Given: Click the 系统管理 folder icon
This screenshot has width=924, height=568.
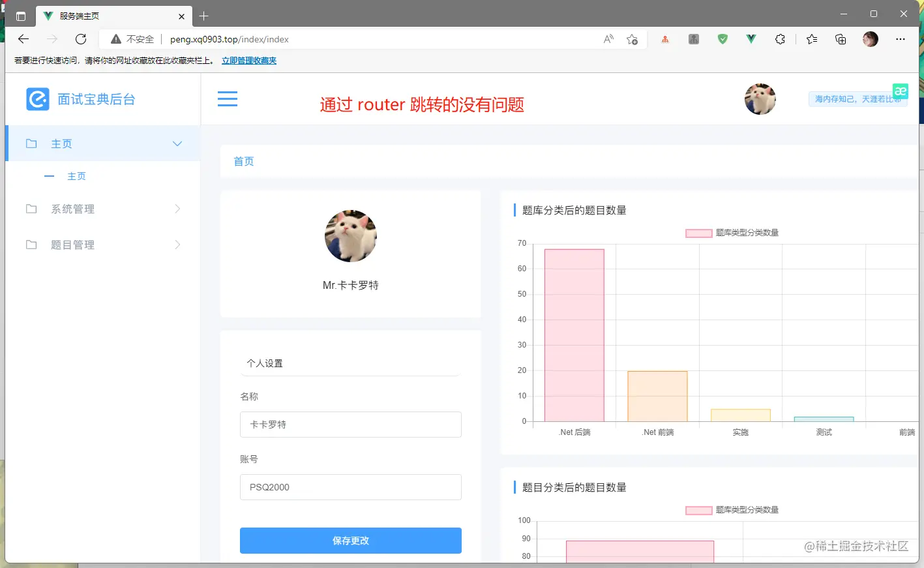Looking at the screenshot, I should pyautogui.click(x=31, y=208).
